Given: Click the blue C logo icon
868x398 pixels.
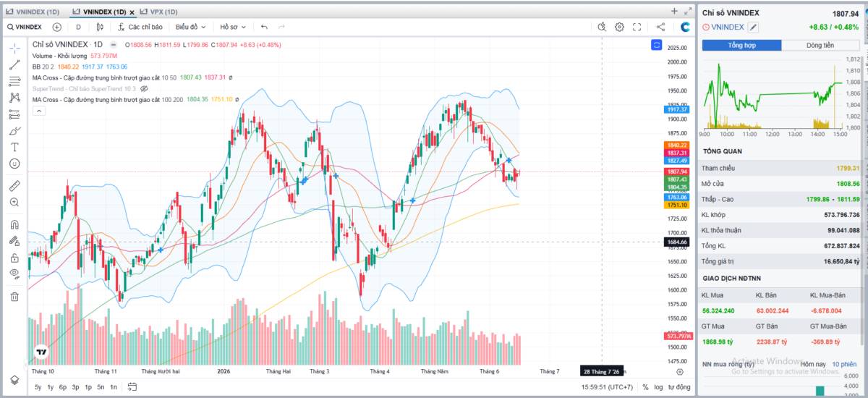Looking at the screenshot, I should coord(684,27).
